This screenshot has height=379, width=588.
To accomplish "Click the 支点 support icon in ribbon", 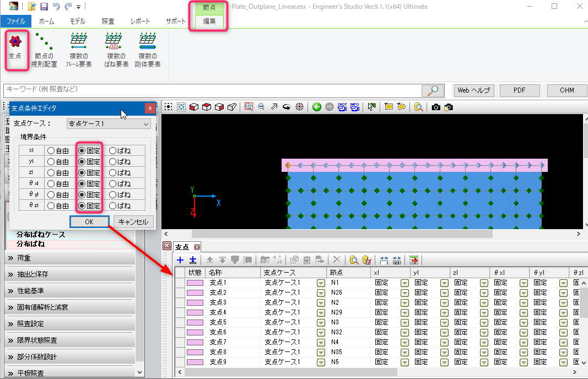I will click(x=17, y=49).
